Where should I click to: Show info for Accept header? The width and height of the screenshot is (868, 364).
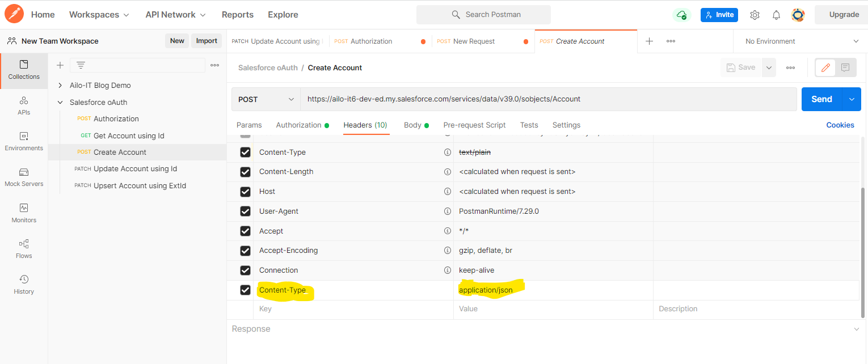pos(448,231)
